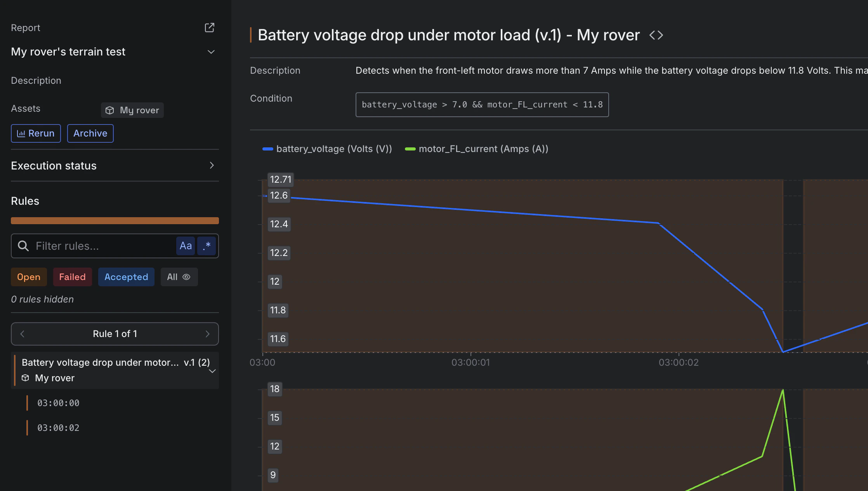868x491 pixels.
Task: Click the Rerun chart icon
Action: click(21, 133)
